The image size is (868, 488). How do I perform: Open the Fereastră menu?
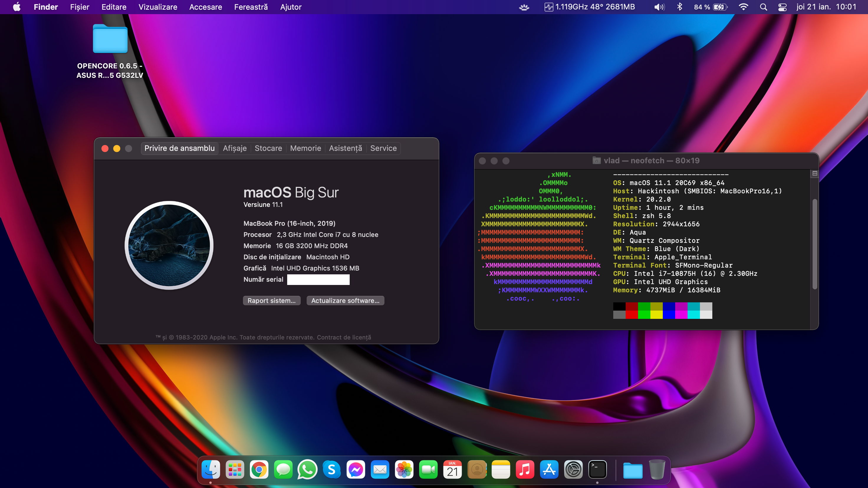click(251, 7)
